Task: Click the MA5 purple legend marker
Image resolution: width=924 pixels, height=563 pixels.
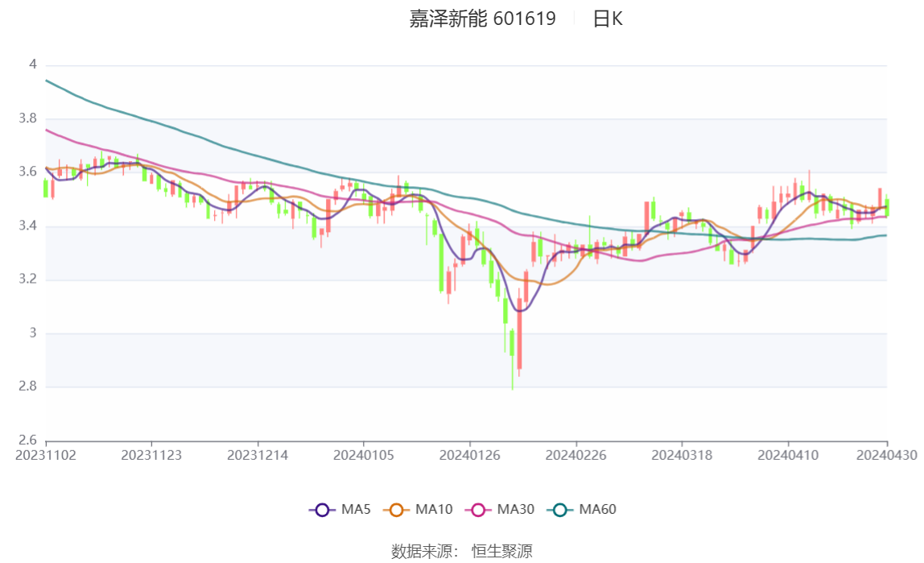Action: [322, 510]
